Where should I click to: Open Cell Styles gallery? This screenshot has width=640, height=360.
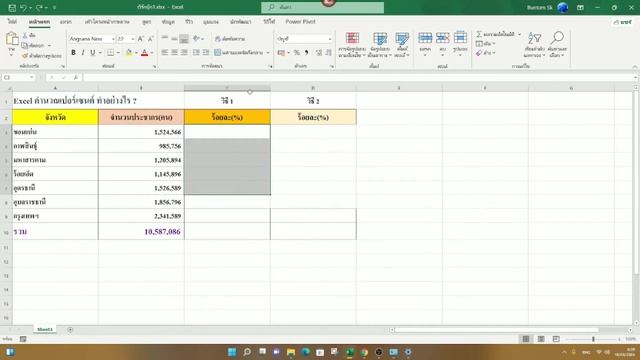tap(402, 44)
